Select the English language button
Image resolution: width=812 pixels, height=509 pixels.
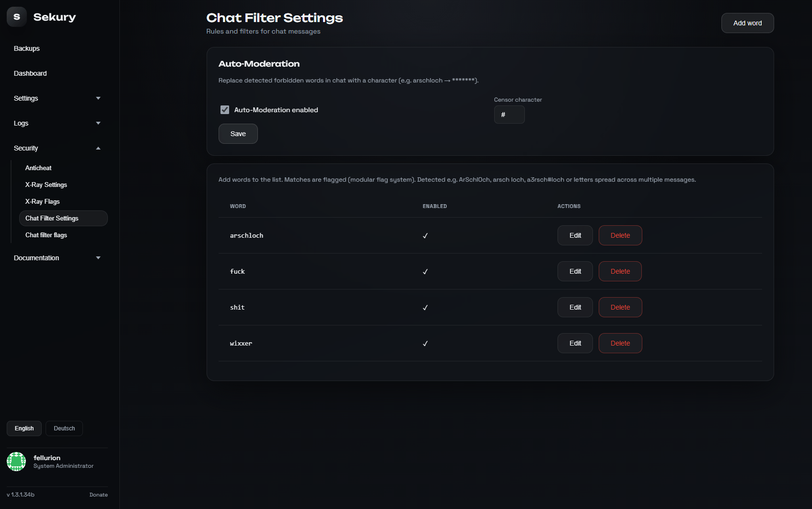[x=24, y=428]
